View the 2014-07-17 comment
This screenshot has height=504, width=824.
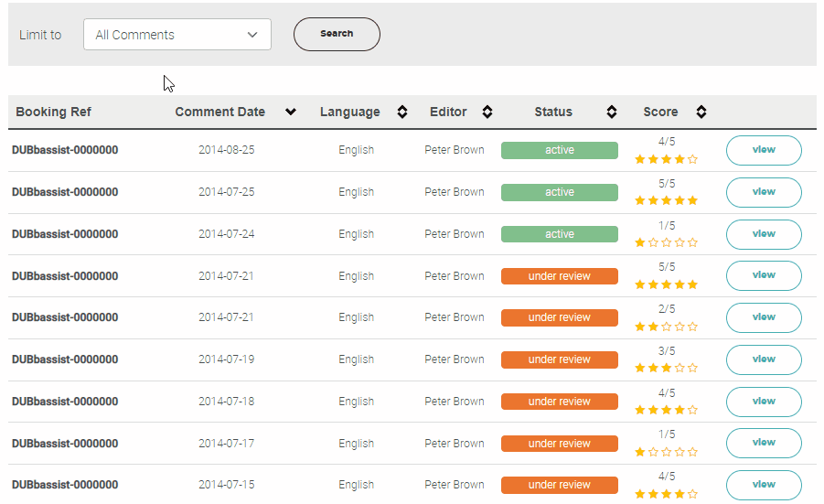(x=764, y=443)
